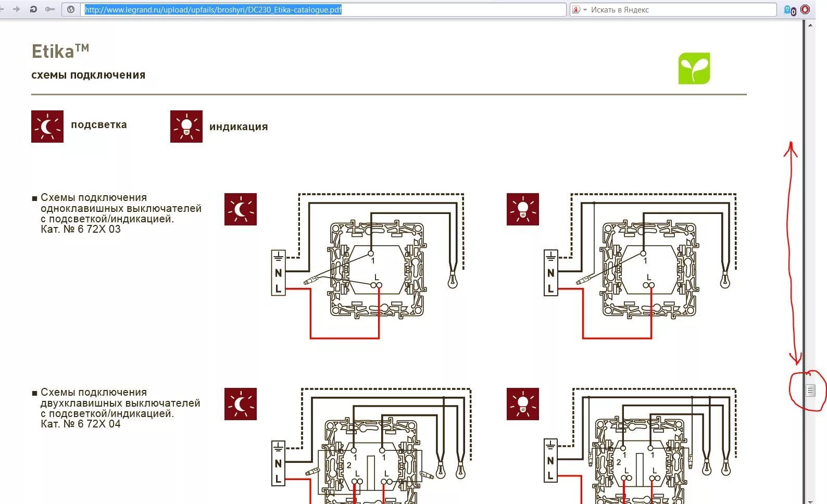Viewport: 827px width, 504px height.
Task: Click the bulb icon beside single-key switch diagram
Action: pos(523,209)
